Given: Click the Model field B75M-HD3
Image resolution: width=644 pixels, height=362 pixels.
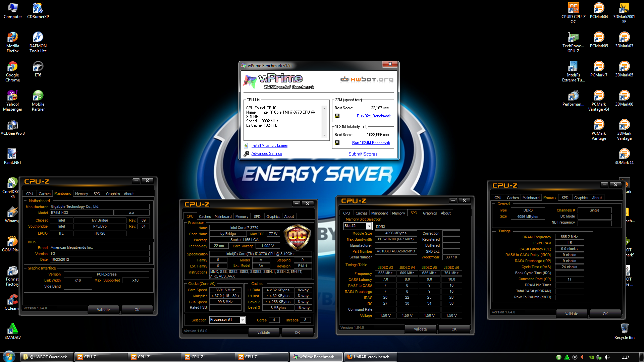Looking at the screenshot, I should (82, 213).
